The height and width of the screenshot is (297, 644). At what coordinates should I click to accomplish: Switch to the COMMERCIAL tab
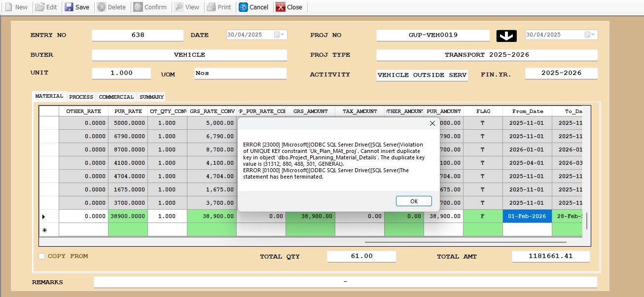(116, 97)
